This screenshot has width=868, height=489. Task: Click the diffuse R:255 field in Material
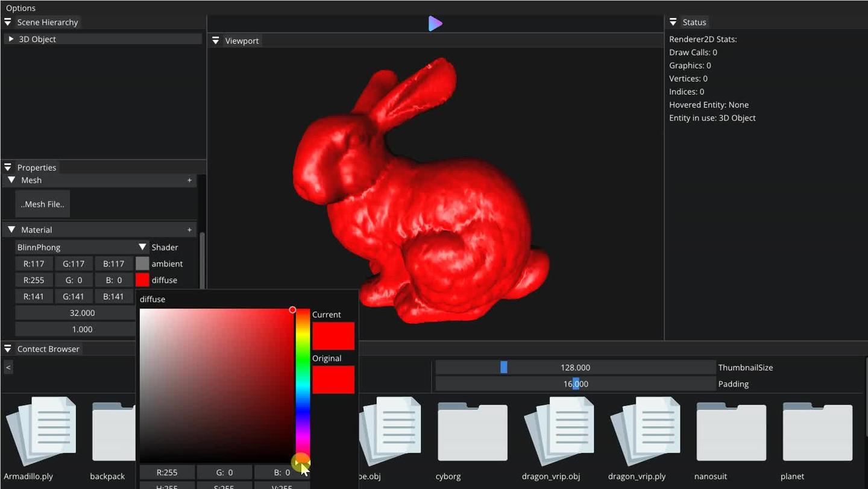[x=34, y=280]
